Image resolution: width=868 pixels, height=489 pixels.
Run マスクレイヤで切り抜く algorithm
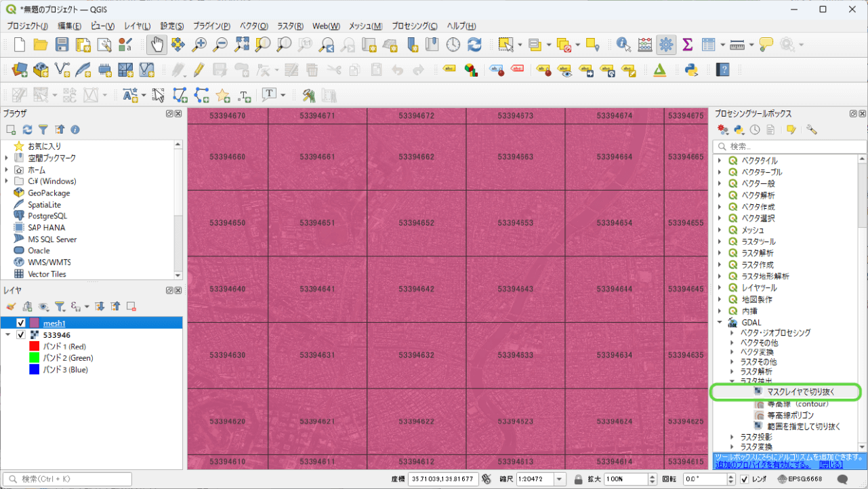[x=801, y=391]
